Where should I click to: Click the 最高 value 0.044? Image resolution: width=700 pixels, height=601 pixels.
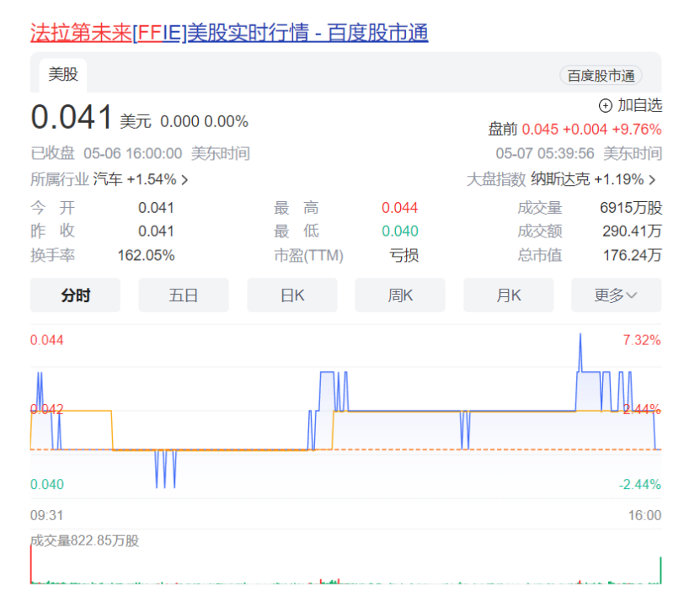(399, 207)
